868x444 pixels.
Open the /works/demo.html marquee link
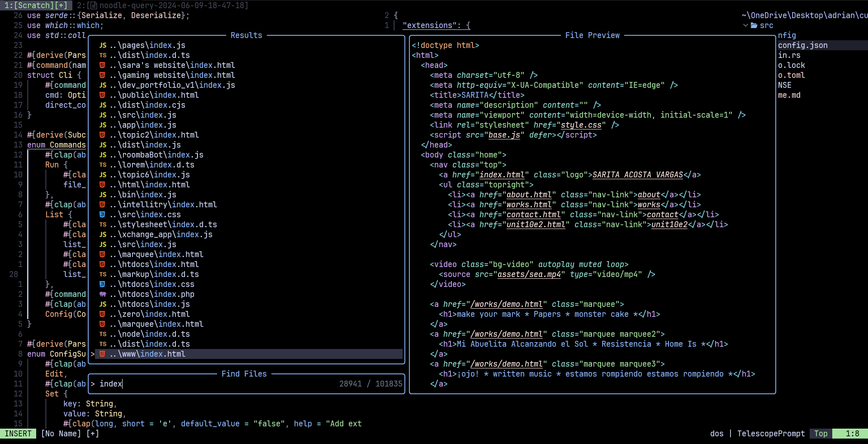(506, 304)
